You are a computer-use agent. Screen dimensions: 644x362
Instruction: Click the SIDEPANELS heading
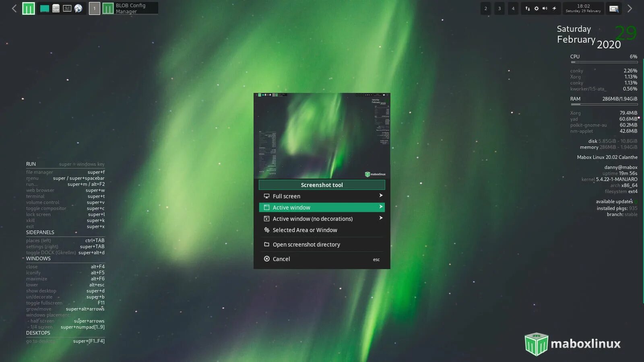click(40, 232)
